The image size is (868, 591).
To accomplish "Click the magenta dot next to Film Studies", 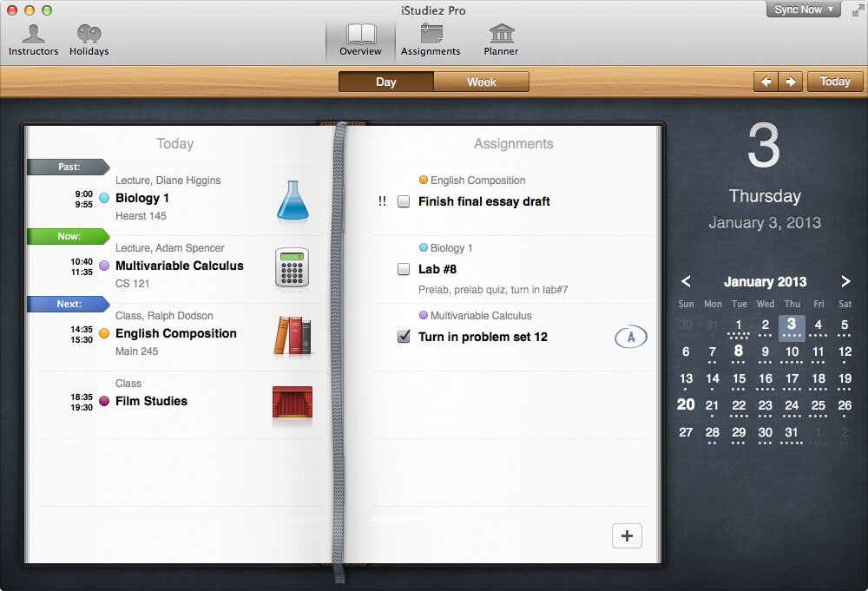I will 104,401.
